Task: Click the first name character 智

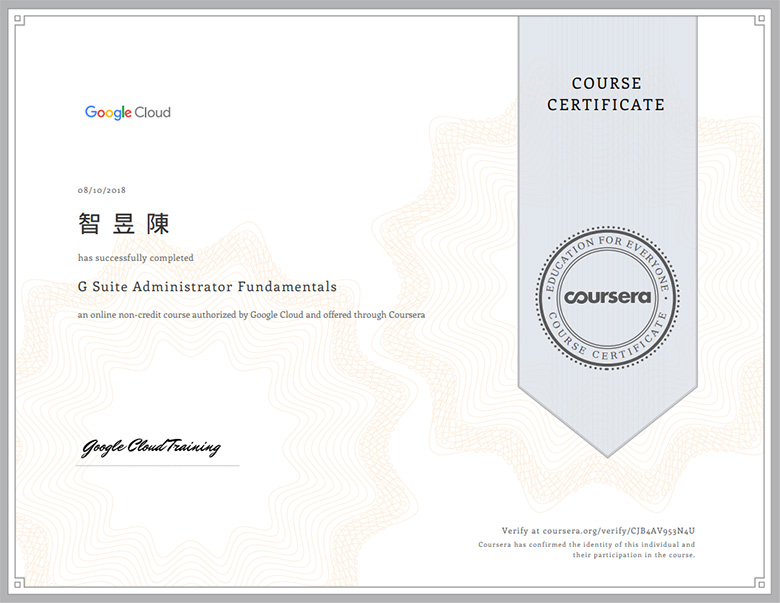Action: pyautogui.click(x=89, y=224)
